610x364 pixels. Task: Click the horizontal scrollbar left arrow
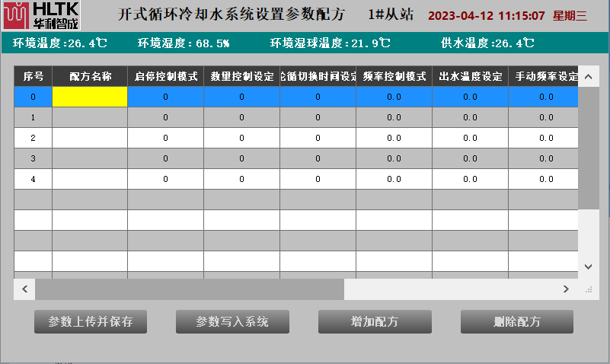click(x=24, y=289)
